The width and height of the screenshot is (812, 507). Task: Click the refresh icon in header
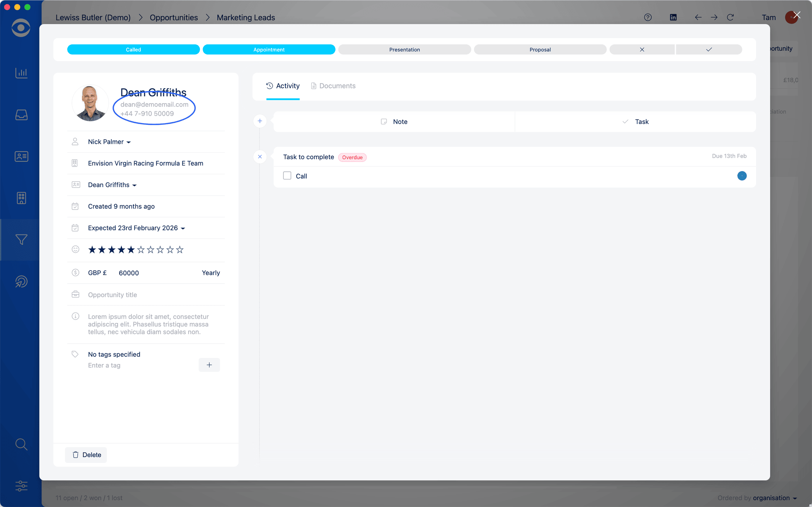(730, 17)
